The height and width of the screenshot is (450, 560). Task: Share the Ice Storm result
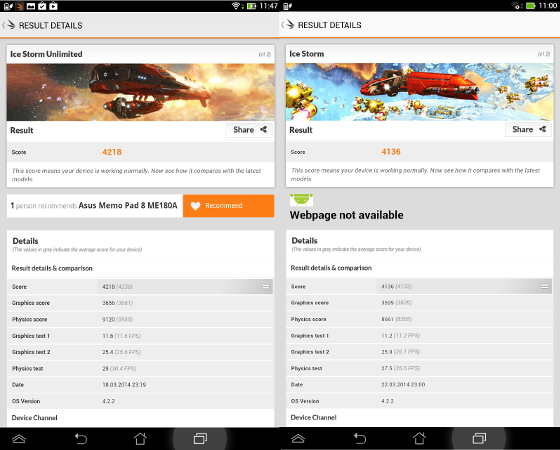coord(528,129)
